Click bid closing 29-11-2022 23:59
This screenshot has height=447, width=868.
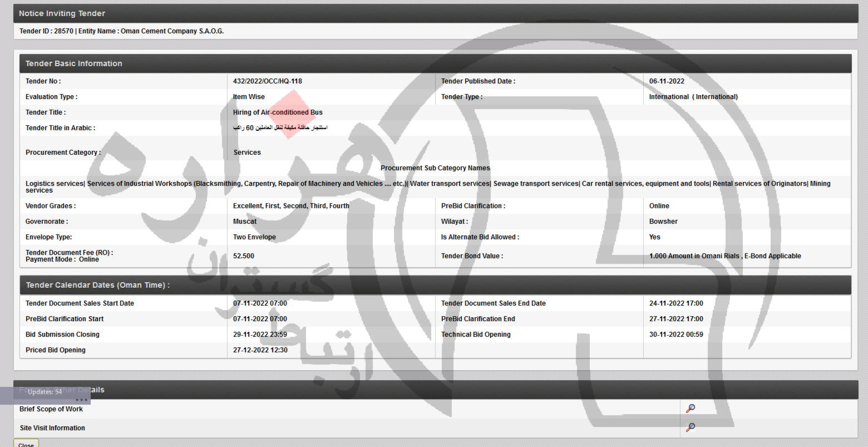pos(260,335)
